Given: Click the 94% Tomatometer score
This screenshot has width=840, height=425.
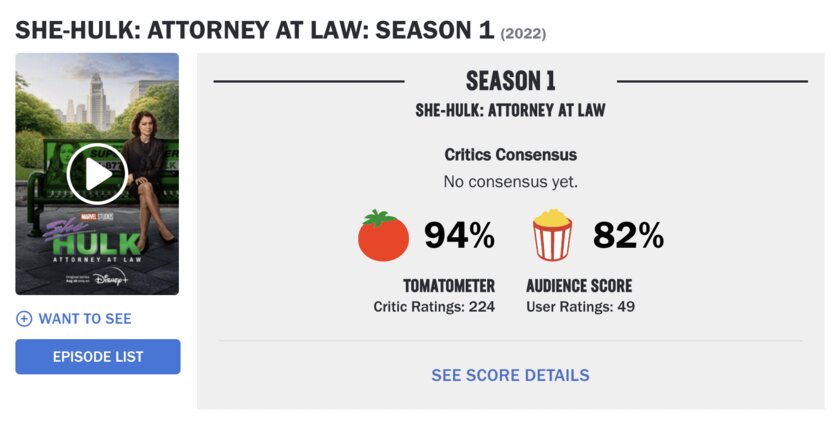Looking at the screenshot, I should point(460,235).
